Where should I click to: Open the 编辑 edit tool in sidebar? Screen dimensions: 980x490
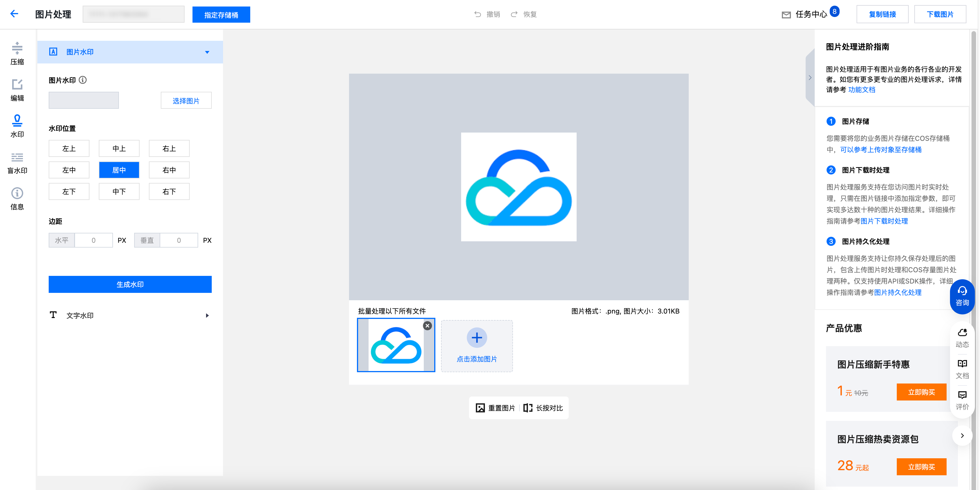17,90
